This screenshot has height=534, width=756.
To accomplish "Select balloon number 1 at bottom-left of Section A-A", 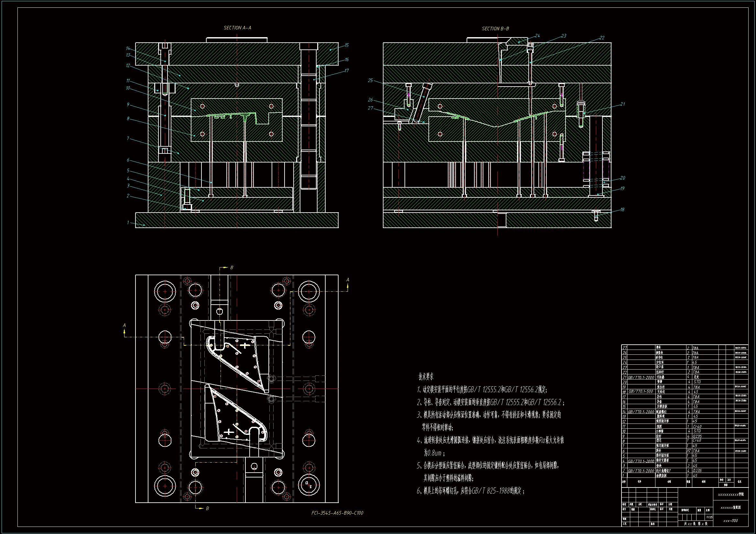I will [x=128, y=223].
